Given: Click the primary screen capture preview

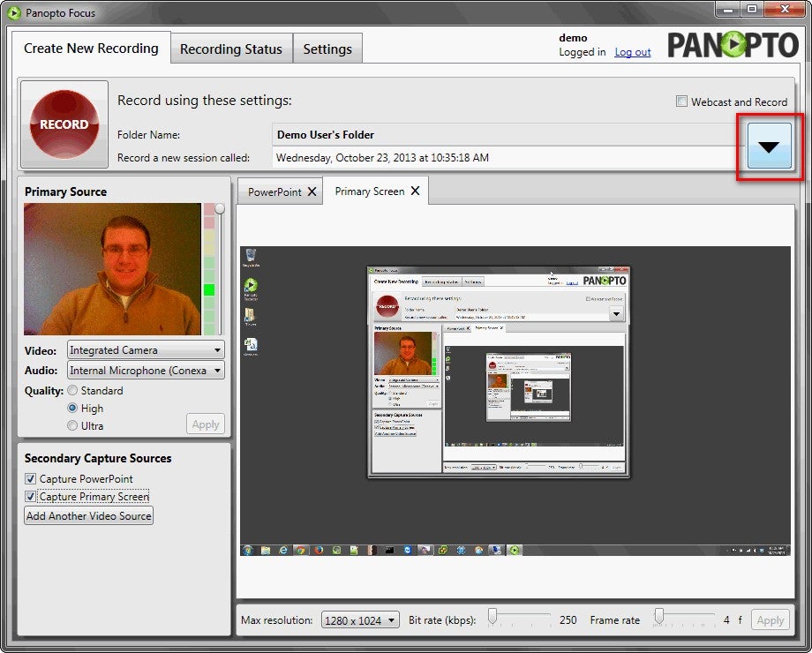Looking at the screenshot, I should tap(515, 401).
